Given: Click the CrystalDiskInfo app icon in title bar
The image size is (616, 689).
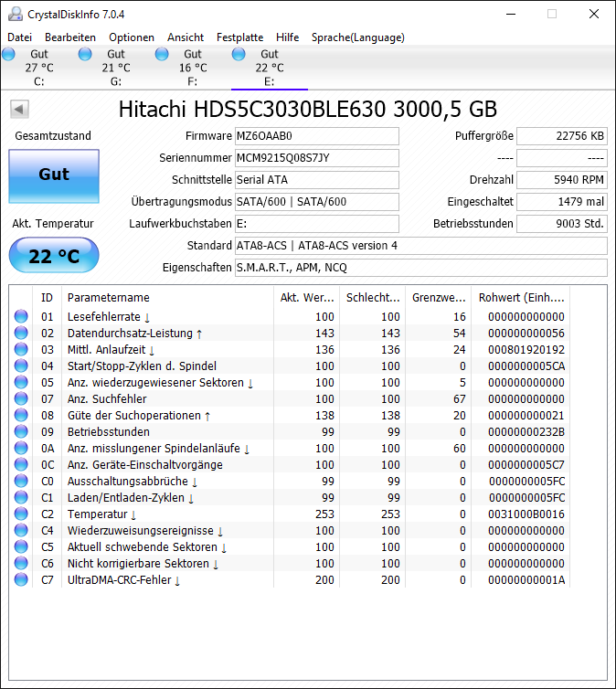Looking at the screenshot, I should coord(16,14).
